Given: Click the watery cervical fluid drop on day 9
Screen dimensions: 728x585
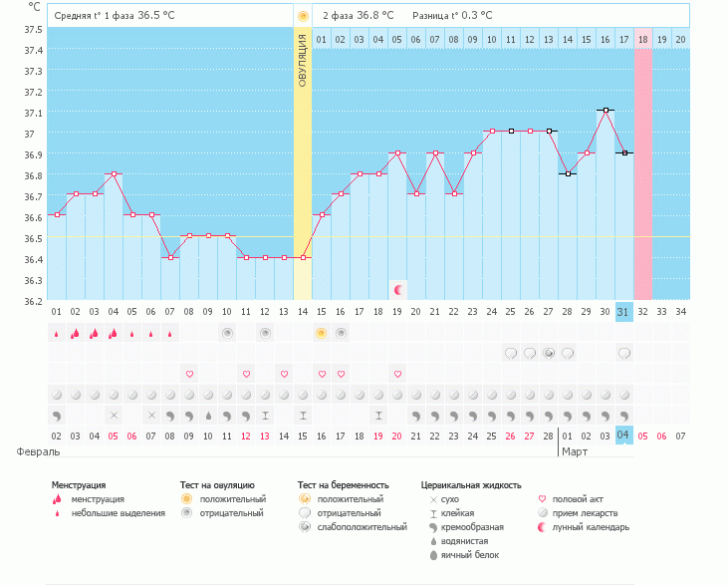Looking at the screenshot, I should (x=208, y=415).
